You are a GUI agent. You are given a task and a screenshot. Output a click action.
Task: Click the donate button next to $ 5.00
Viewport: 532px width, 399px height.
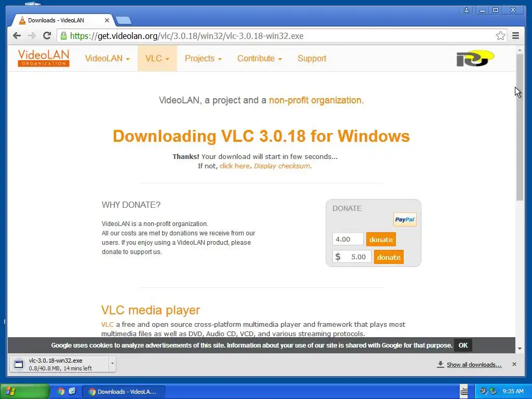[x=389, y=257]
